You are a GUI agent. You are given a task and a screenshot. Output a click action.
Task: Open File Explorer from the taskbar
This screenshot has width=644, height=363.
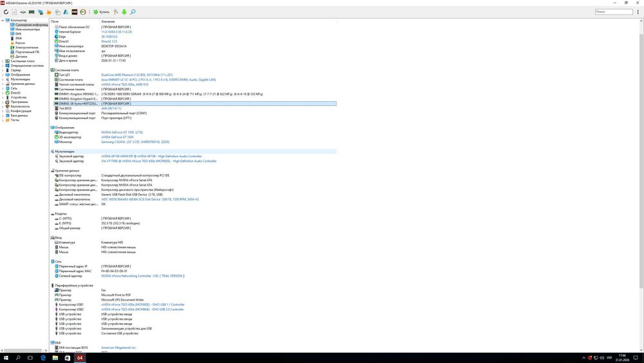pos(55,358)
